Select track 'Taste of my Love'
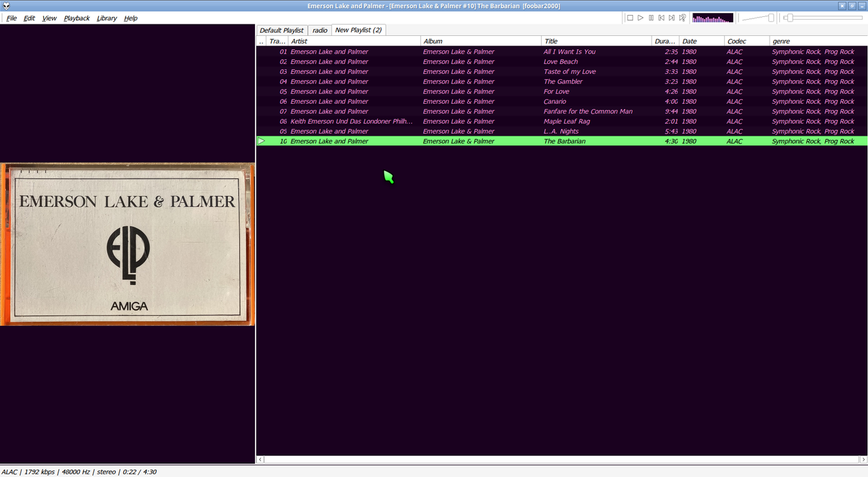The image size is (868, 477). (x=562, y=71)
